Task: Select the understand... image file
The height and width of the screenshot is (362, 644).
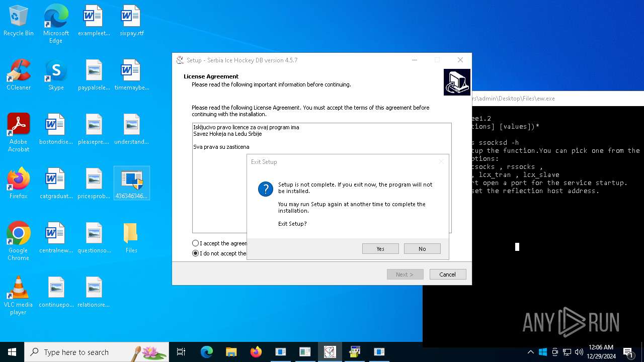Action: point(131,129)
